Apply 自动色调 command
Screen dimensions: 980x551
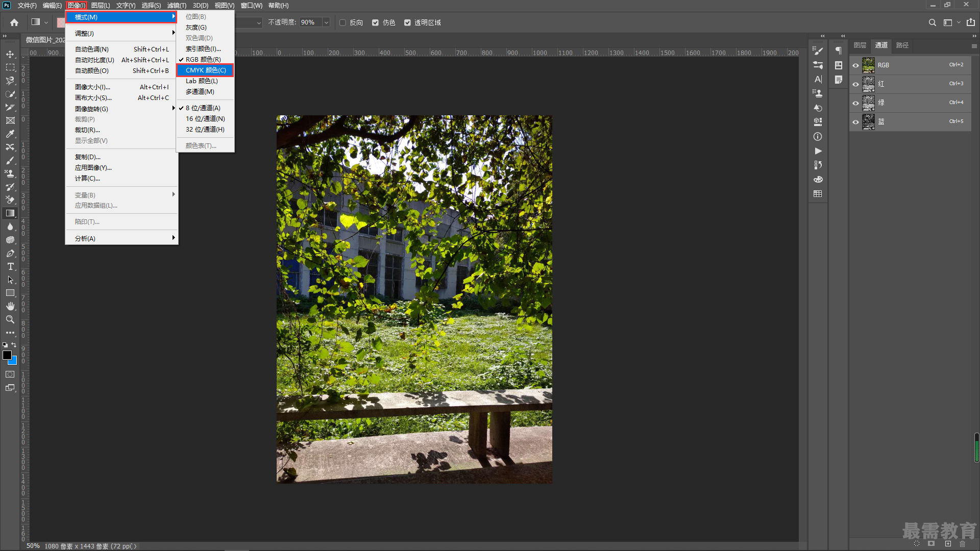pos(121,49)
